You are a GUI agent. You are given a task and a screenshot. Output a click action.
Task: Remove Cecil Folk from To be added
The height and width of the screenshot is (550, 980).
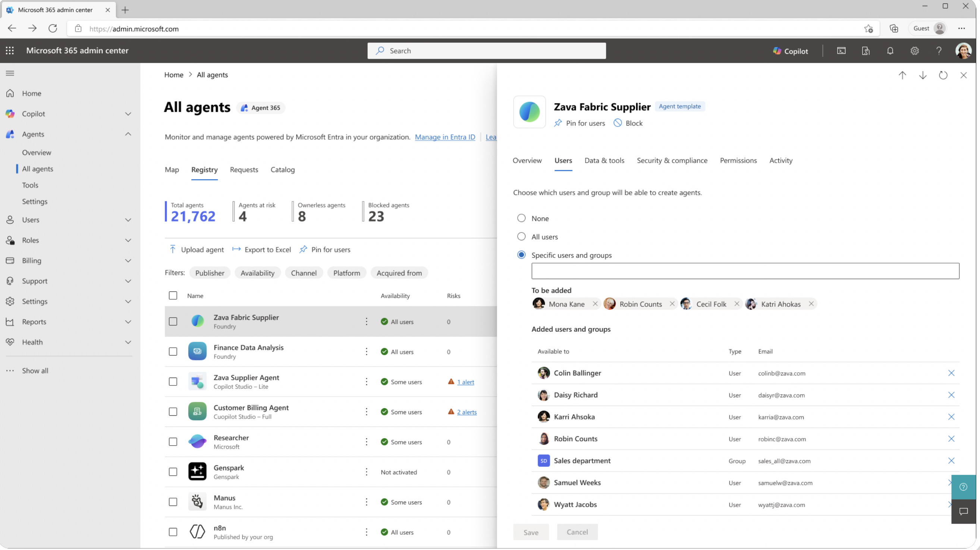(x=737, y=304)
